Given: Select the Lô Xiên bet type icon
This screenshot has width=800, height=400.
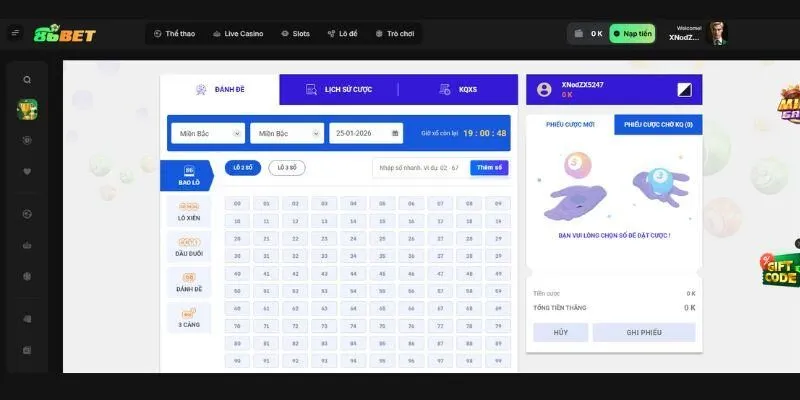Looking at the screenshot, I should (189, 210).
